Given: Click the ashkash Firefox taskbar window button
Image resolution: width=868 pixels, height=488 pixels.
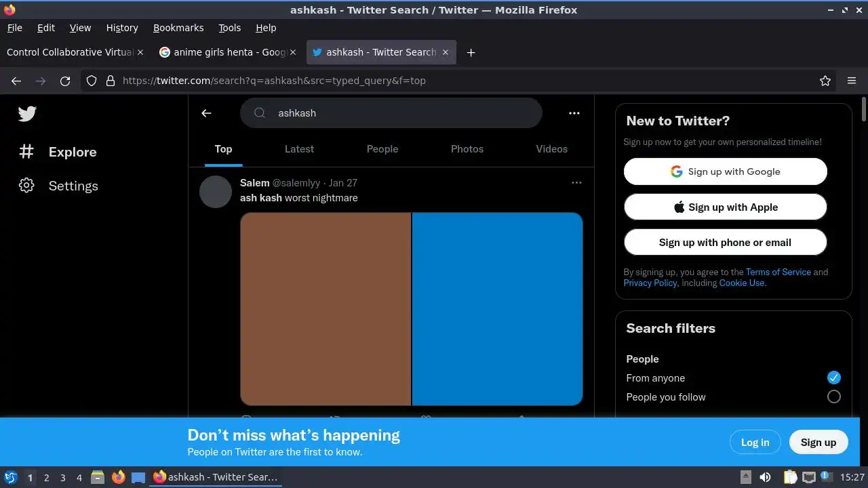Looking at the screenshot, I should coord(216,477).
